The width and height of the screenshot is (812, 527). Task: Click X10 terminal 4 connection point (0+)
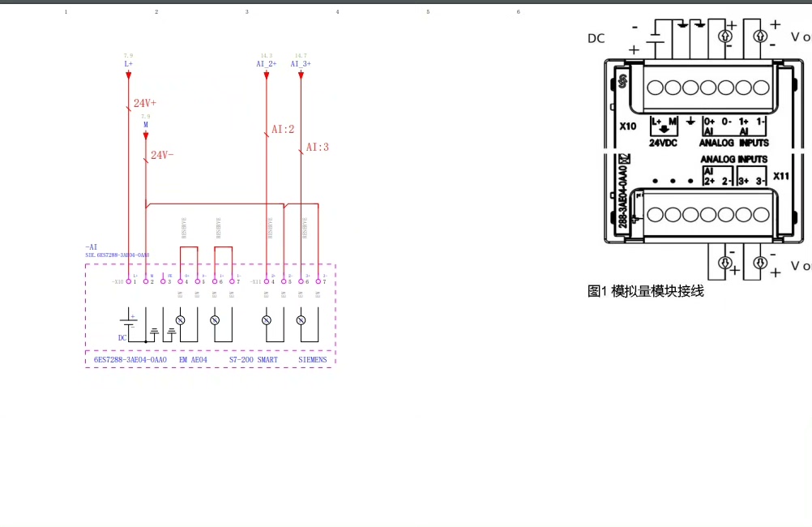(x=180, y=281)
